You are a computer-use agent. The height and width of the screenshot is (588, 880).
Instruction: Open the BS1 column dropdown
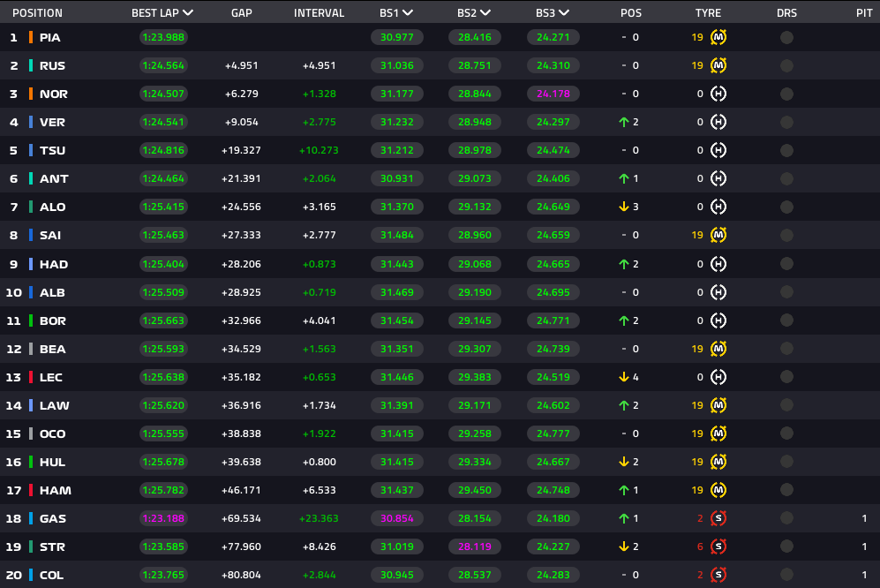point(407,13)
